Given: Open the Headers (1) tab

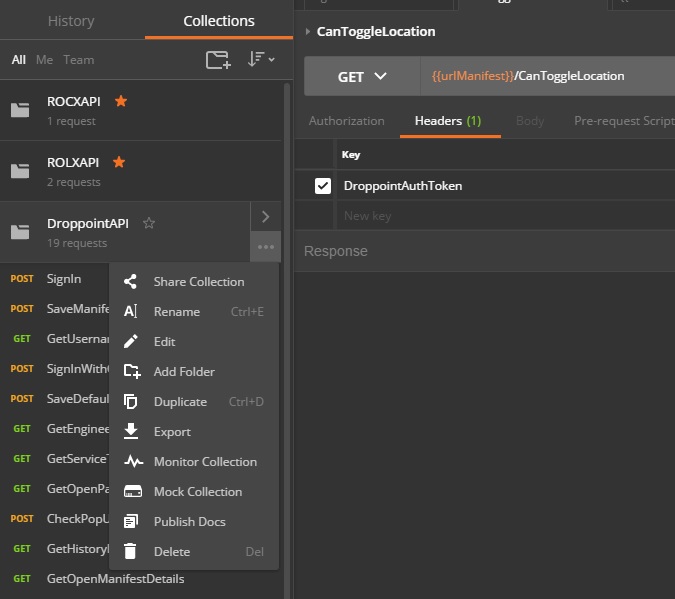Looking at the screenshot, I should [448, 121].
